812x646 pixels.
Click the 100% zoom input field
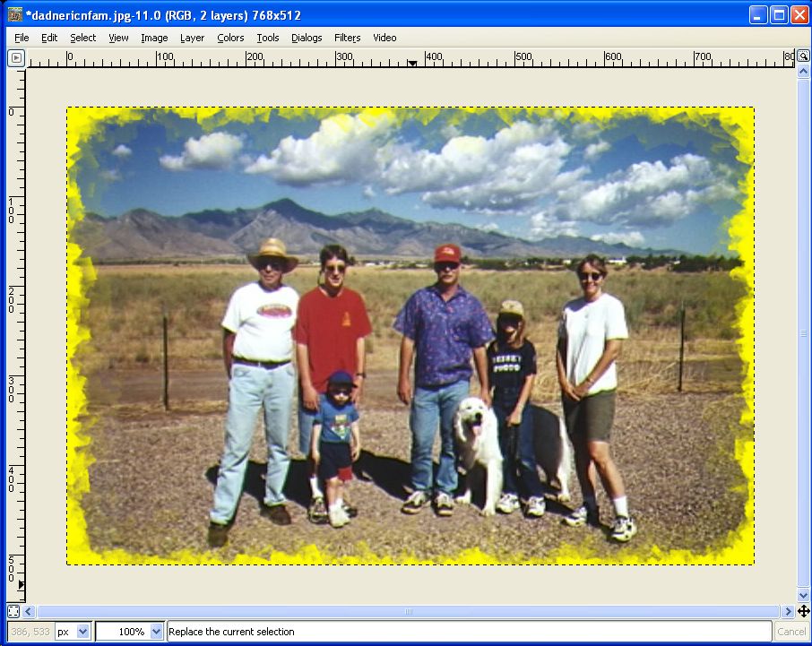point(124,632)
